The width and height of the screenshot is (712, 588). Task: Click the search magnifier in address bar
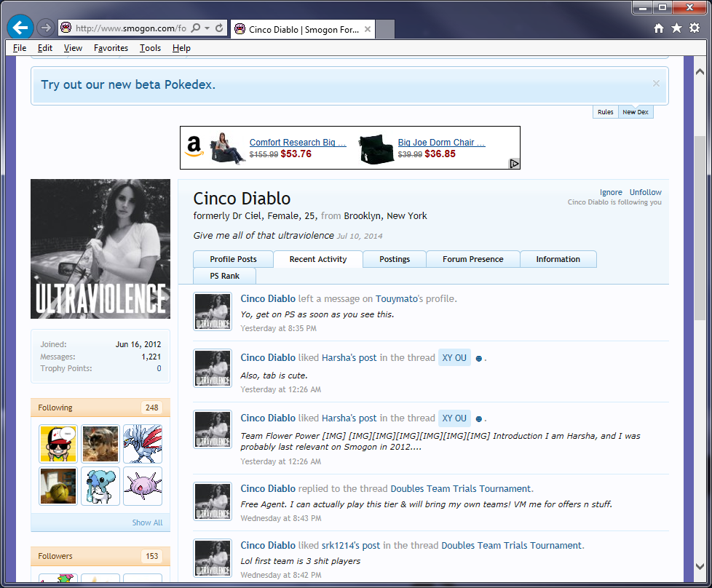pyautogui.click(x=196, y=28)
